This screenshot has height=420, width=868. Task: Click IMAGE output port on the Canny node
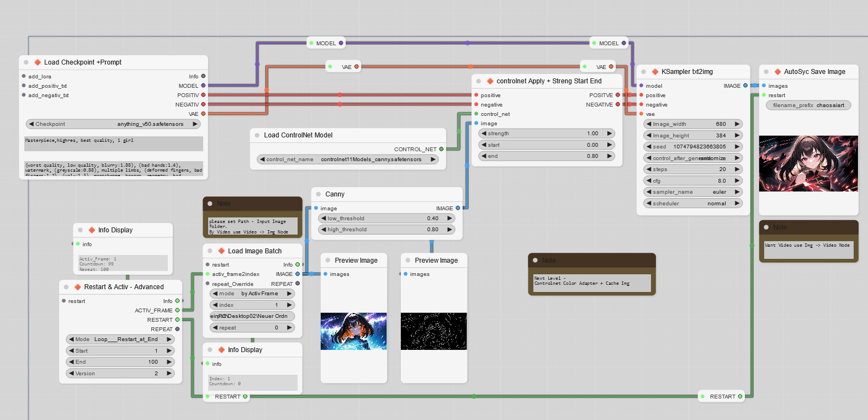click(x=458, y=208)
